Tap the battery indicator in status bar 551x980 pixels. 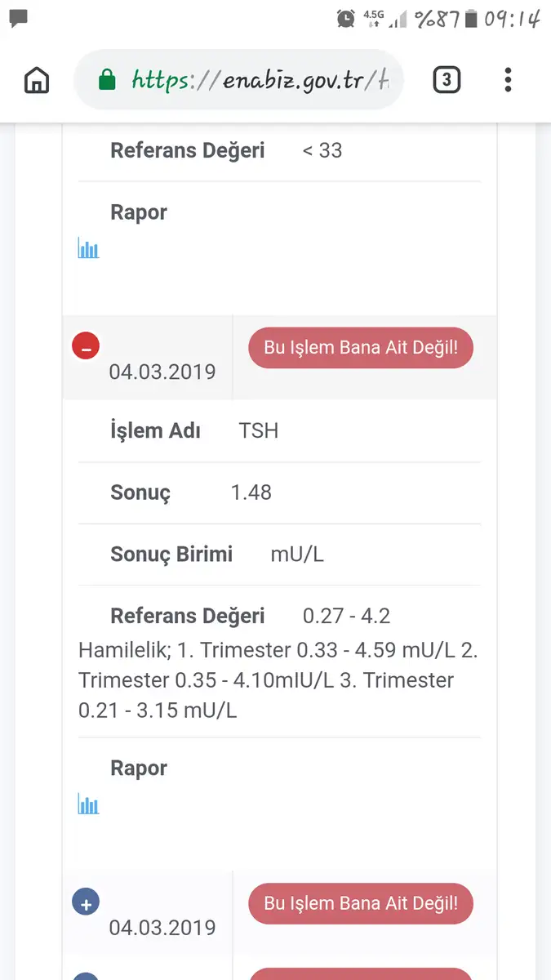click(x=470, y=18)
